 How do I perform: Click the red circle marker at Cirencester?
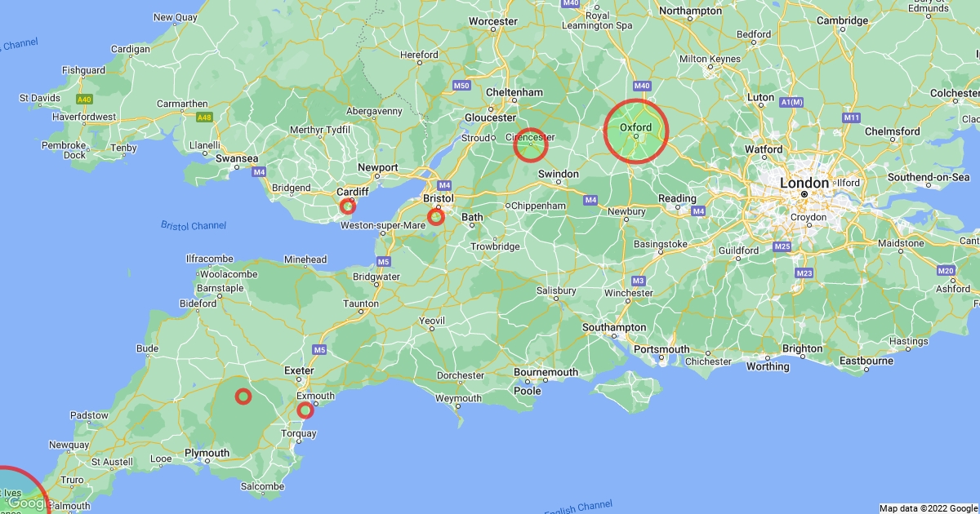click(x=531, y=145)
